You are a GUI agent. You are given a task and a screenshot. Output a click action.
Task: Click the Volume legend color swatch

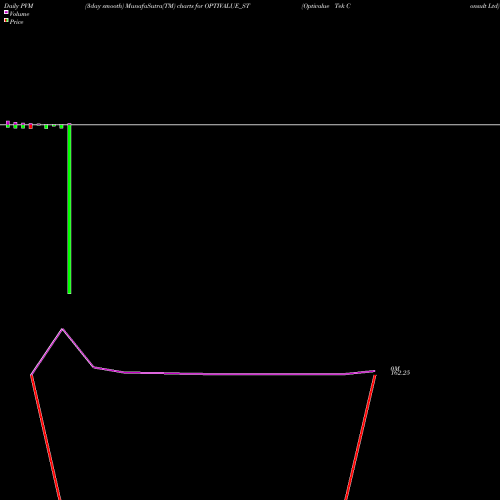pos(6,13)
